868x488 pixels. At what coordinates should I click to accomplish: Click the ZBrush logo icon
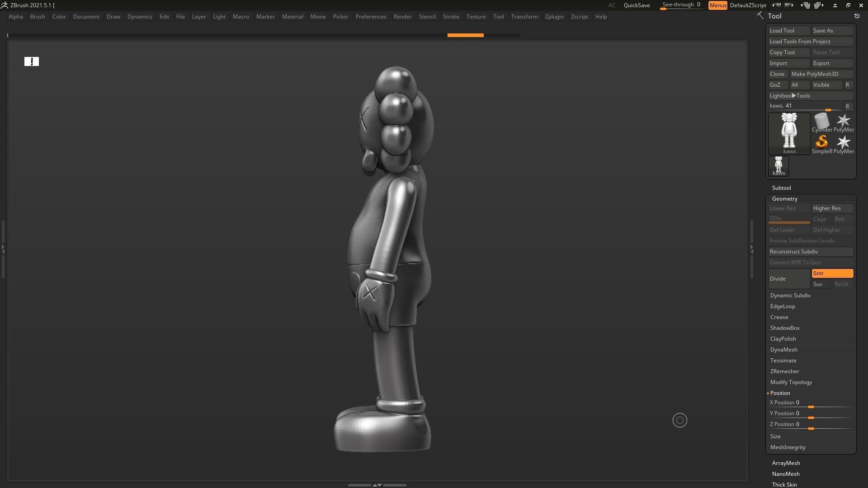coord(4,5)
